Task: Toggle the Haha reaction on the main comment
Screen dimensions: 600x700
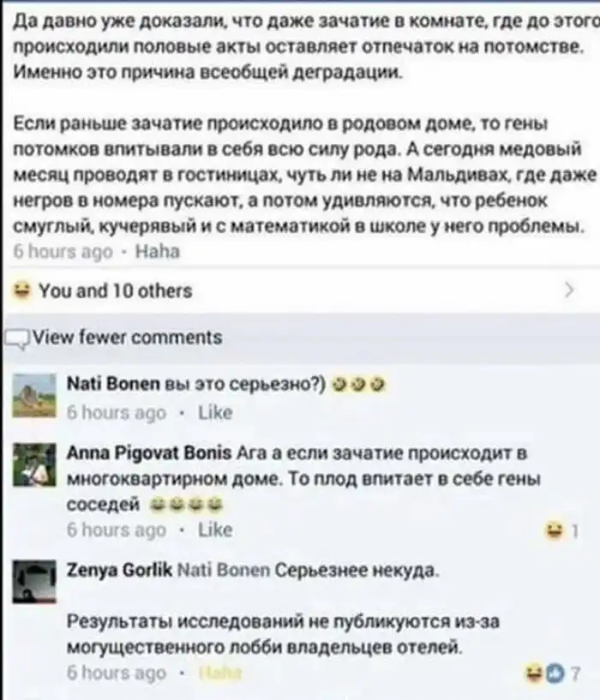Action: tap(157, 252)
